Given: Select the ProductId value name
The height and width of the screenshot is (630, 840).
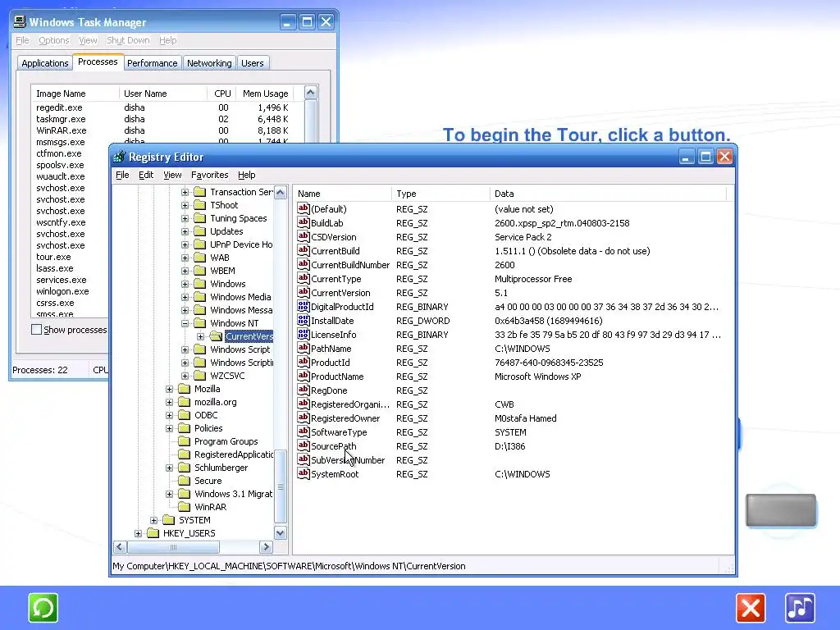Looking at the screenshot, I should point(330,362).
